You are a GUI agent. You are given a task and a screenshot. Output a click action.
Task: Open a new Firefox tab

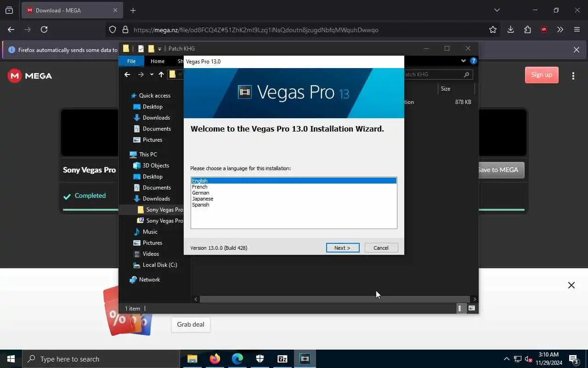(x=133, y=10)
